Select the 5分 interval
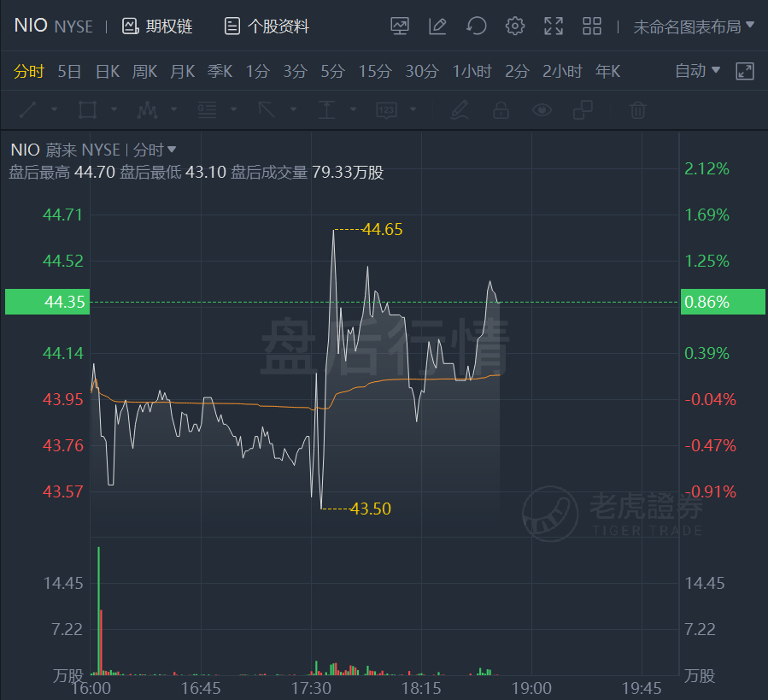 point(332,72)
